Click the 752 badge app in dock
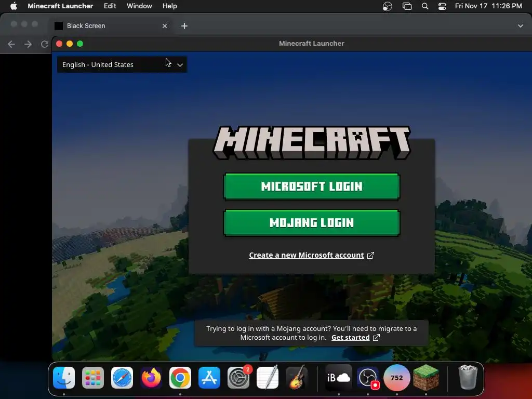Image resolution: width=532 pixels, height=399 pixels. [396, 378]
